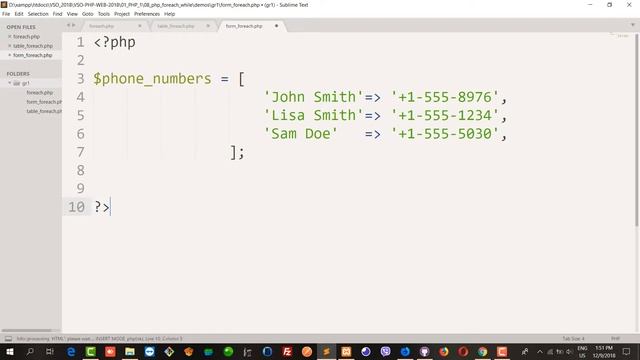The height and width of the screenshot is (360, 640).
Task: Open the Tab Size setting
Action: [x=573, y=339]
